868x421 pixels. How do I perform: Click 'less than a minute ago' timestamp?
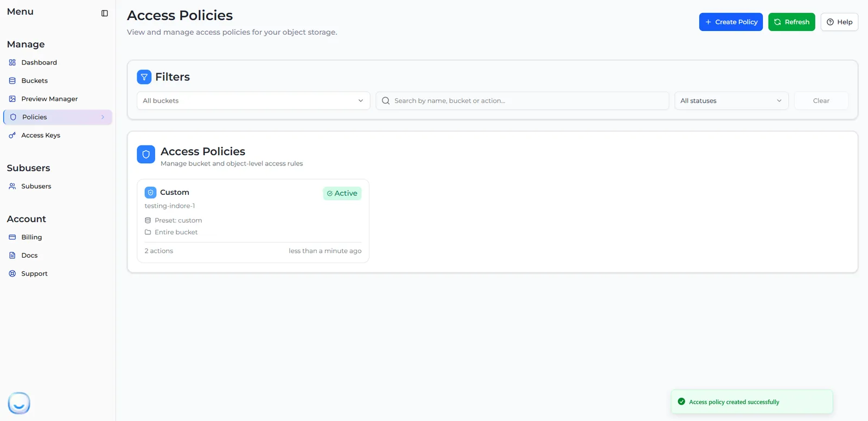coord(325,251)
